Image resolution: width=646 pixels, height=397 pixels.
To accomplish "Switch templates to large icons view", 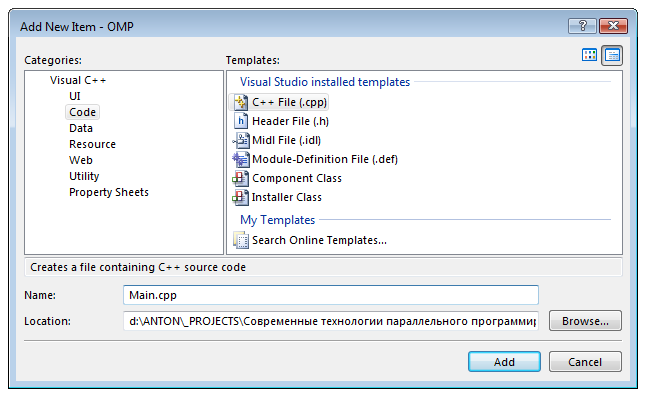I will [x=589, y=55].
